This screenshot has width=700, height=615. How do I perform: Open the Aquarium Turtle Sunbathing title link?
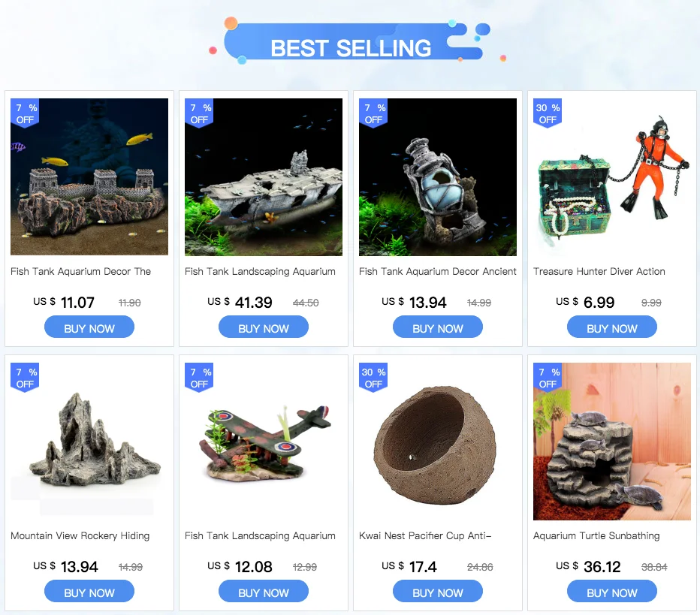(x=596, y=536)
